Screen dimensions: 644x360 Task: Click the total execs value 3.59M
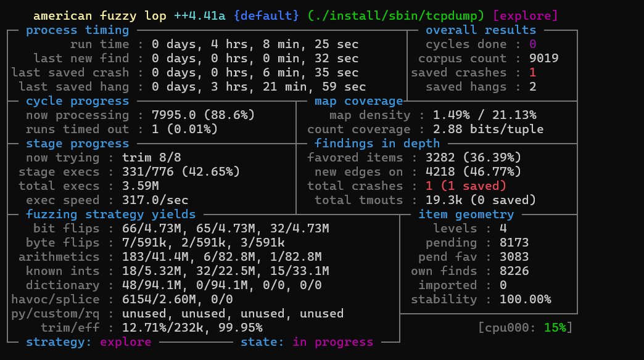[x=141, y=186]
